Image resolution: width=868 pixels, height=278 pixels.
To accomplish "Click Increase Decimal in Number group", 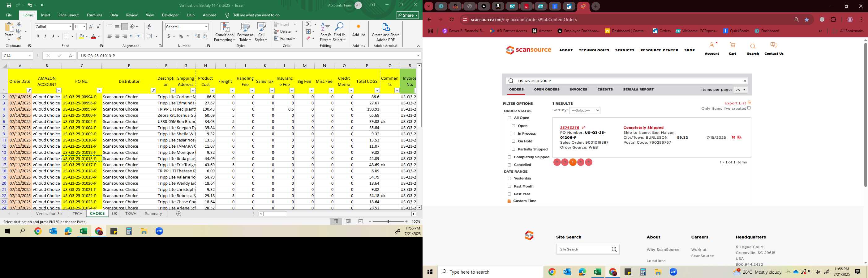I will [x=197, y=36].
